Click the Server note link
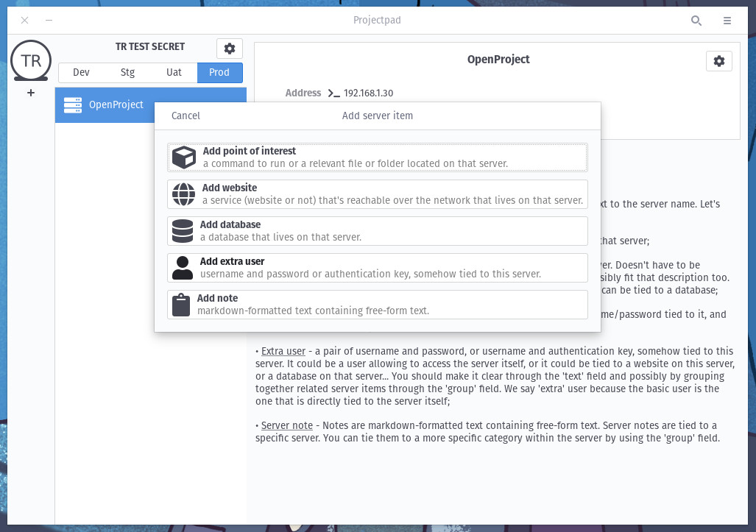756x532 pixels. tap(288, 425)
